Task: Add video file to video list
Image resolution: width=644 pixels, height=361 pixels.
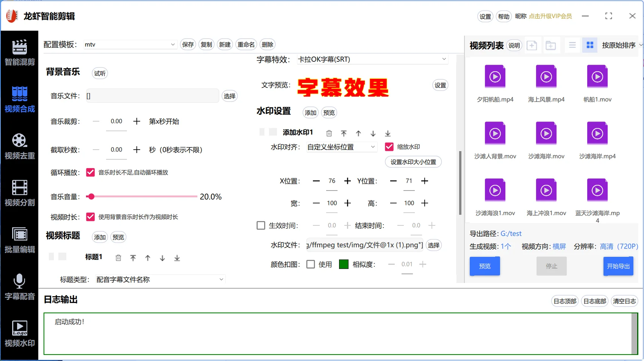Action: 532,45
